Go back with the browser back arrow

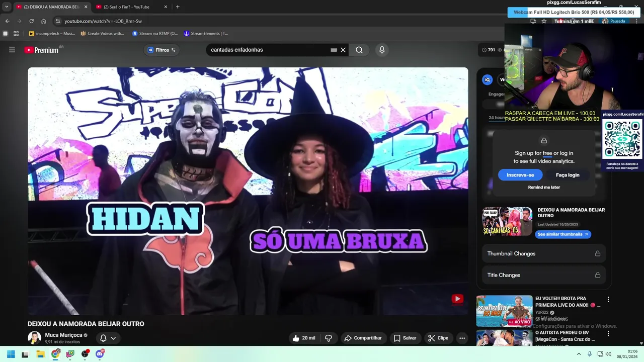tap(7, 21)
